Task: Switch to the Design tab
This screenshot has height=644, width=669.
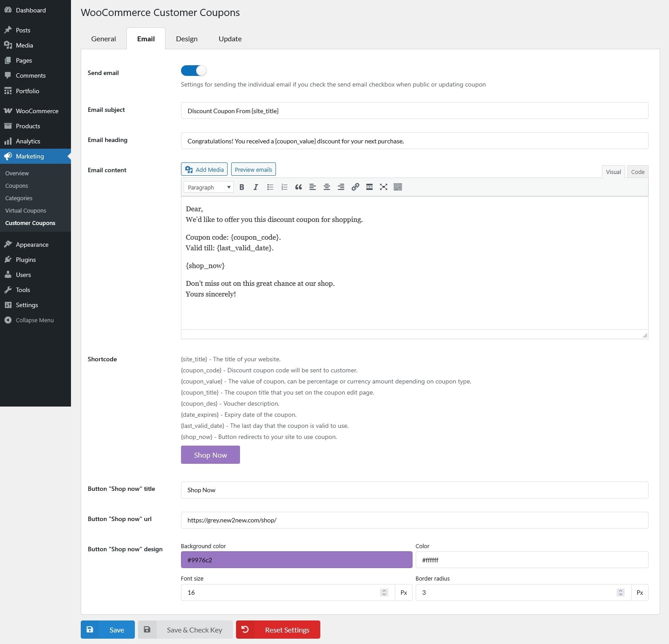Action: tap(187, 39)
